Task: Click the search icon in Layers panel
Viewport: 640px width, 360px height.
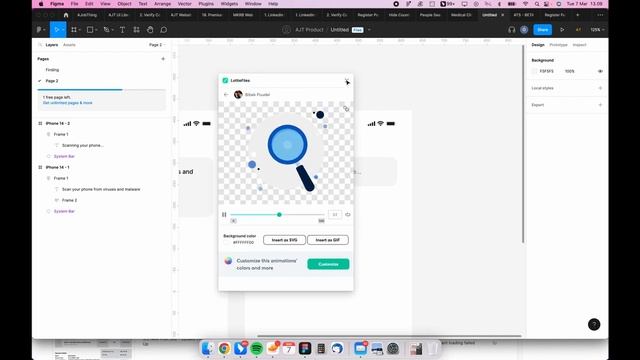Action: tap(40, 45)
